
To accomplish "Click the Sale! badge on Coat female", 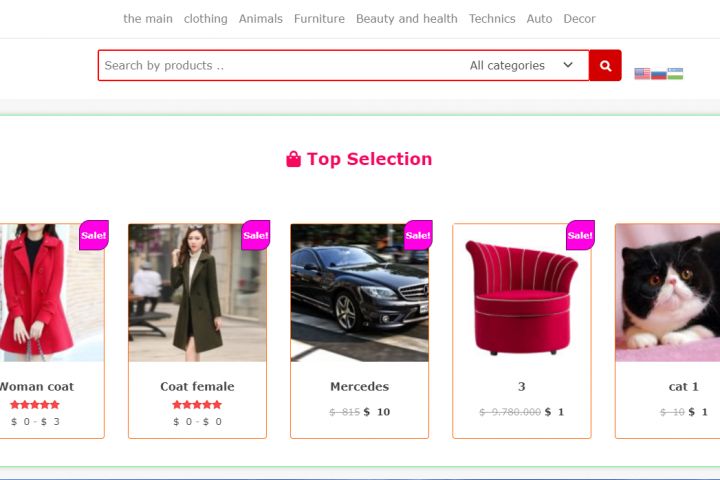I will (x=255, y=235).
